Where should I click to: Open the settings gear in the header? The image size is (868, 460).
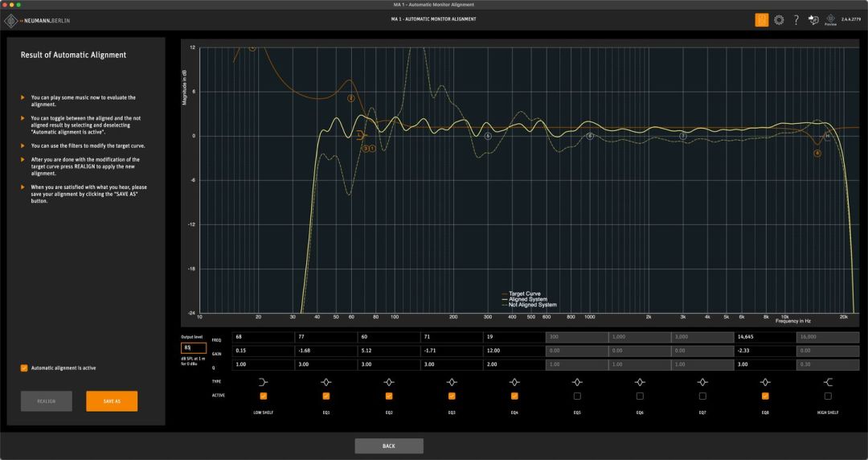coord(779,20)
